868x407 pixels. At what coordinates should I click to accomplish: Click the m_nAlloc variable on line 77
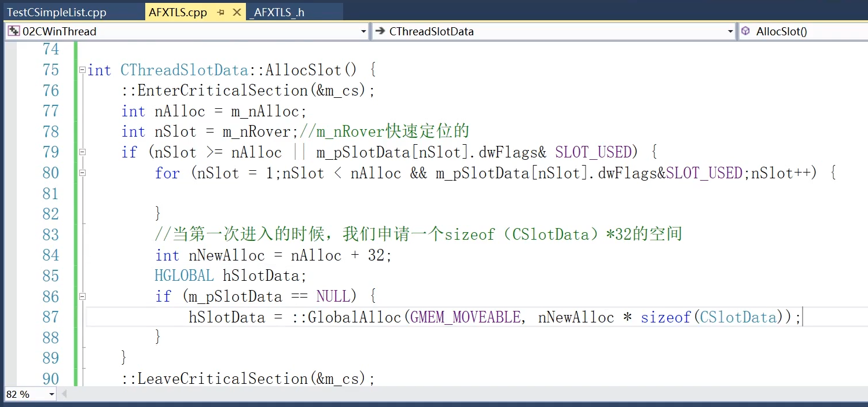click(x=264, y=111)
